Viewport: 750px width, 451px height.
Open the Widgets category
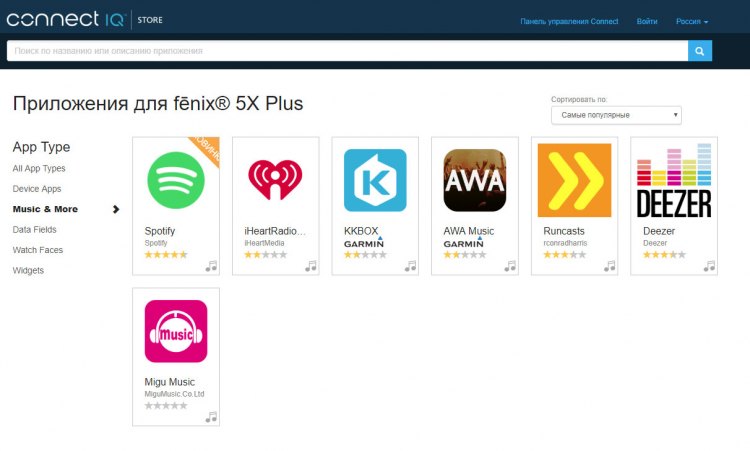[x=28, y=270]
